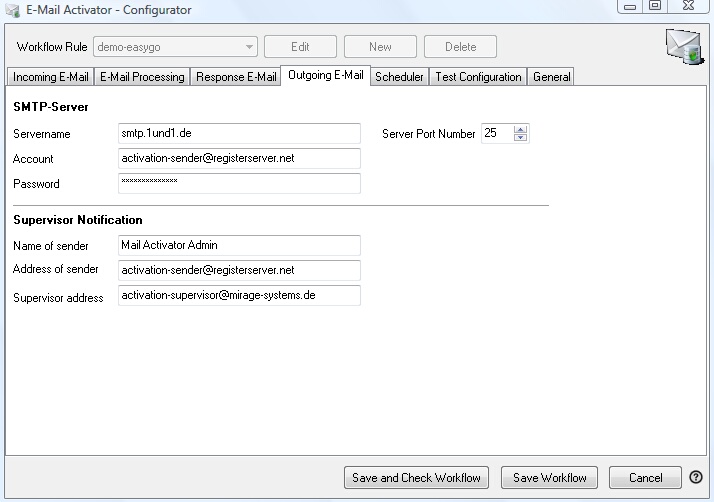Click the help question mark icon

tap(696, 478)
